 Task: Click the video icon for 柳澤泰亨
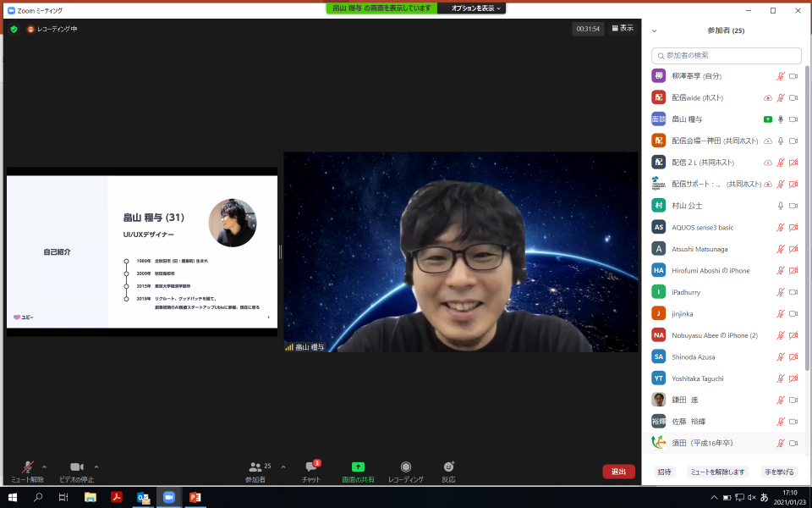click(793, 76)
